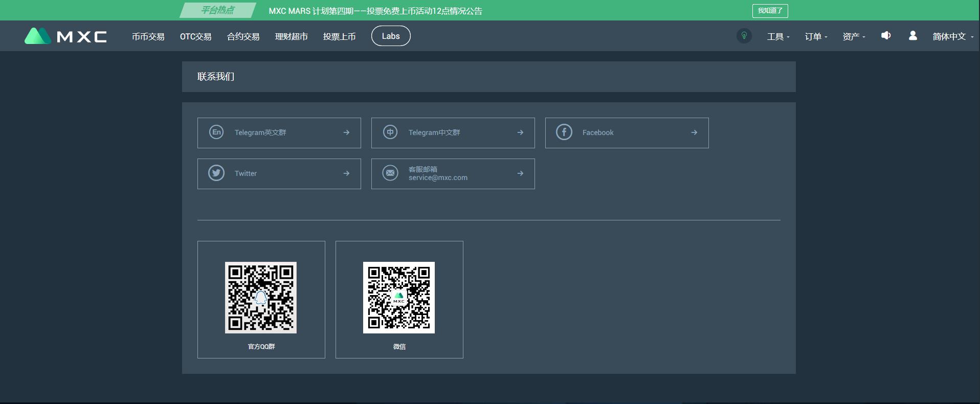Image resolution: width=980 pixels, height=404 pixels.
Task: Click the MXC logo
Action: (x=65, y=36)
